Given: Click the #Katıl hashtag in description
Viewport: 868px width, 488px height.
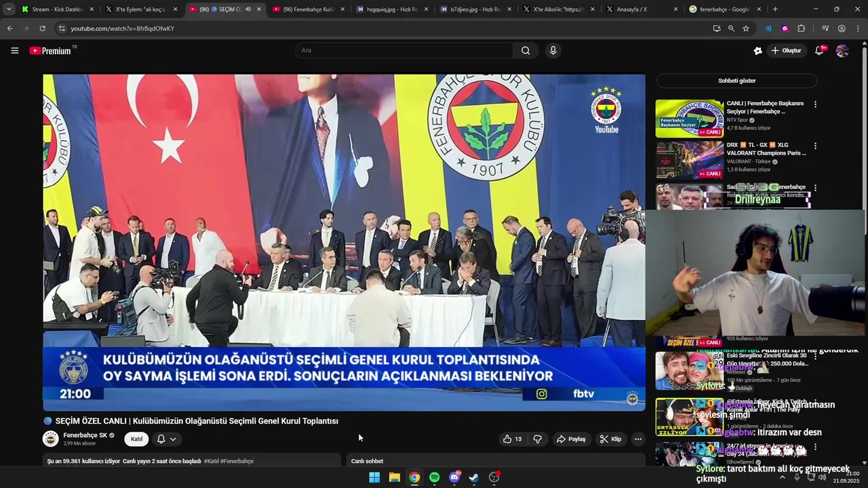Looking at the screenshot, I should coord(211,462).
